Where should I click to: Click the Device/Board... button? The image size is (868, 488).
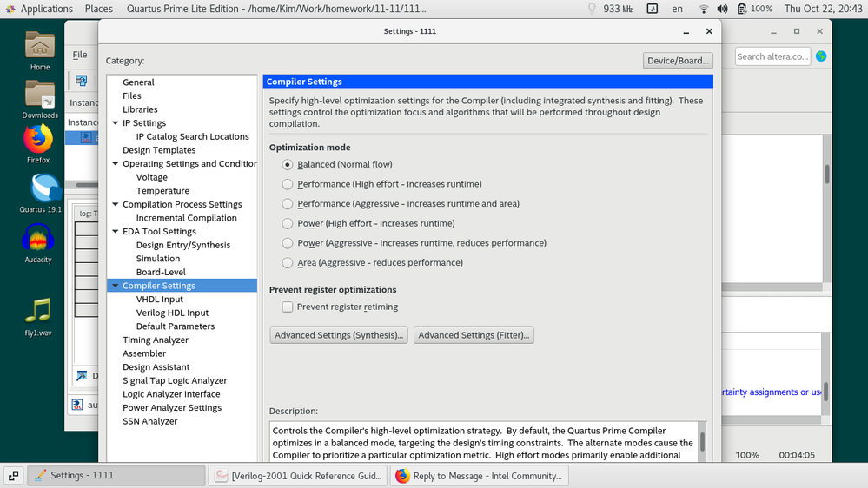click(678, 61)
